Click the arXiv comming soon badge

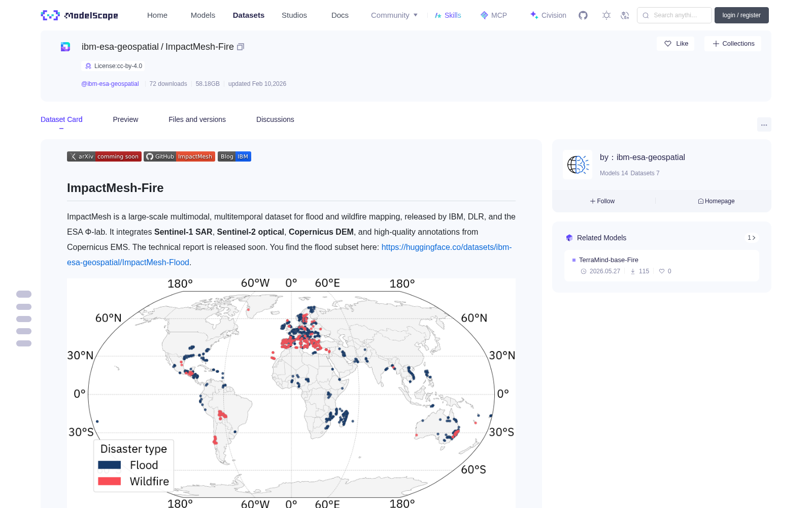click(x=104, y=156)
